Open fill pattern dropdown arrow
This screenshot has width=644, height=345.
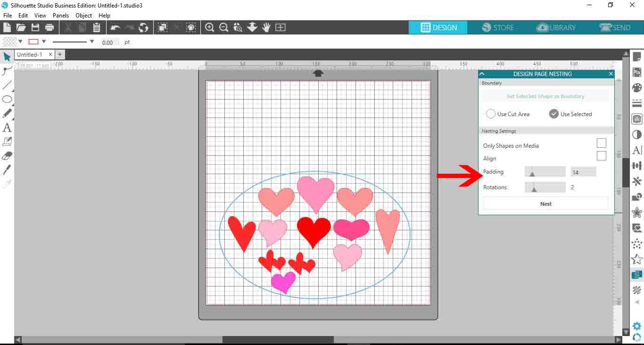pyautogui.click(x=20, y=42)
